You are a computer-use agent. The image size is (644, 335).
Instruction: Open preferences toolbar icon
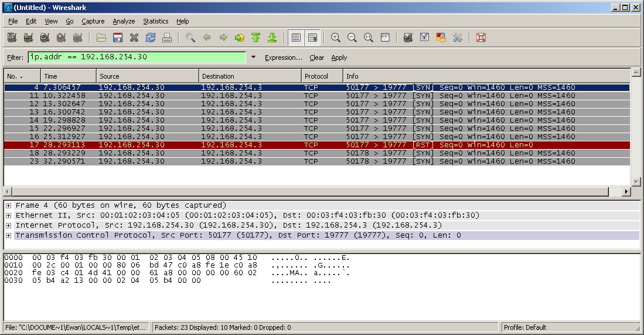457,38
